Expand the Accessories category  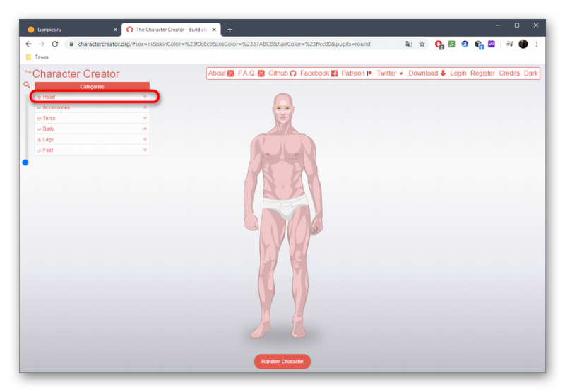click(92, 107)
